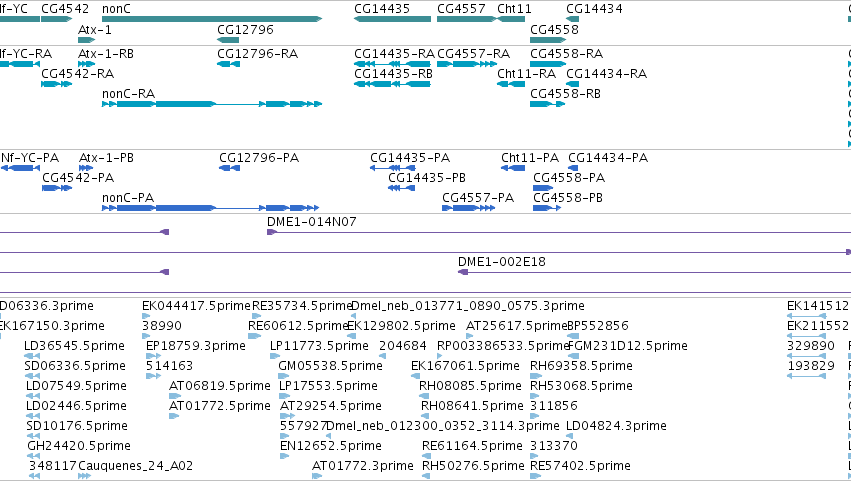Click the EST labeled 193829

[x=811, y=366]
